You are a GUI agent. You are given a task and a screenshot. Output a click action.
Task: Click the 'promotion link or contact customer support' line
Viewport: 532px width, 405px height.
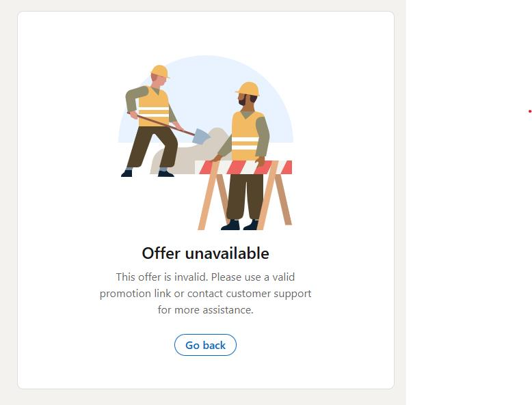tap(205, 294)
